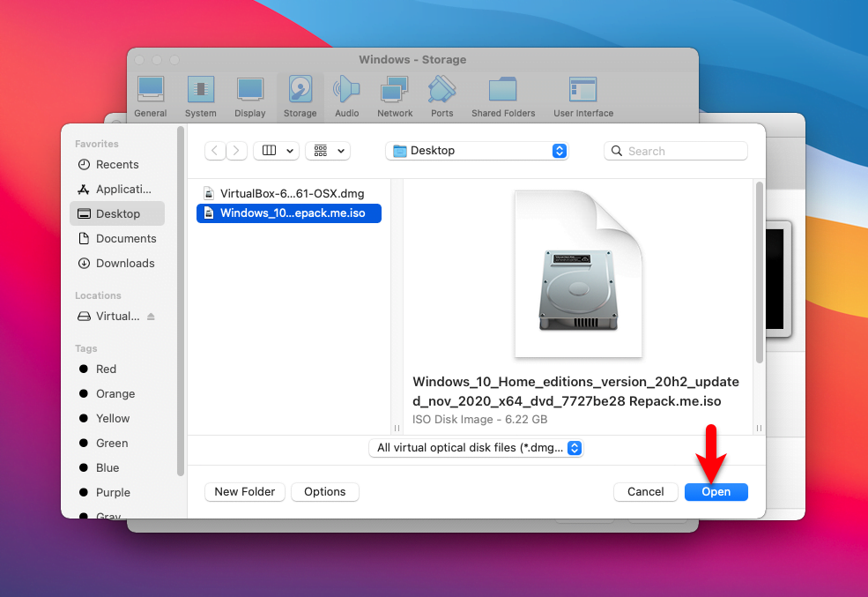Go forward with the right chevron
The image size is (868, 597).
click(x=236, y=151)
